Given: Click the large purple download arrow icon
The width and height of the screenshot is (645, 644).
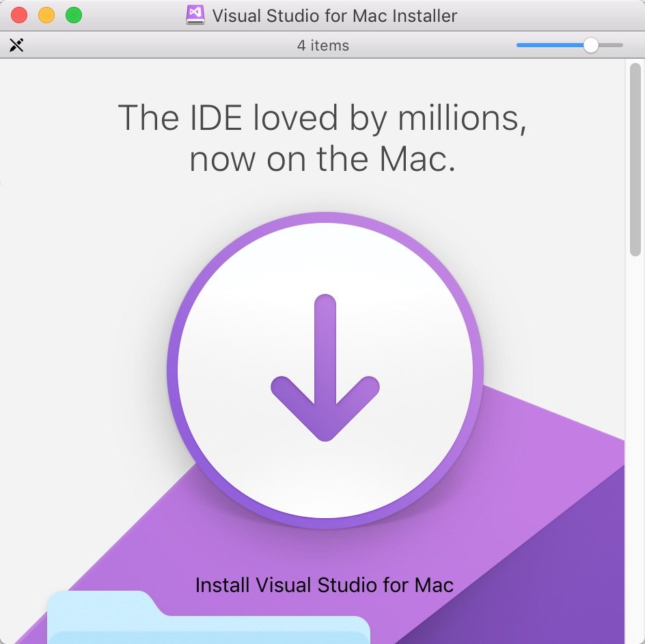Looking at the screenshot, I should coord(325,368).
